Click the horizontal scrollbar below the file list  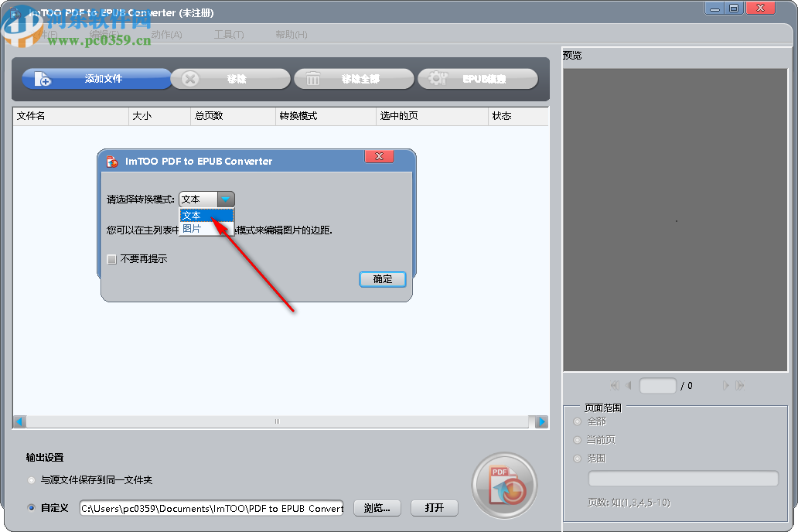pyautogui.click(x=276, y=421)
